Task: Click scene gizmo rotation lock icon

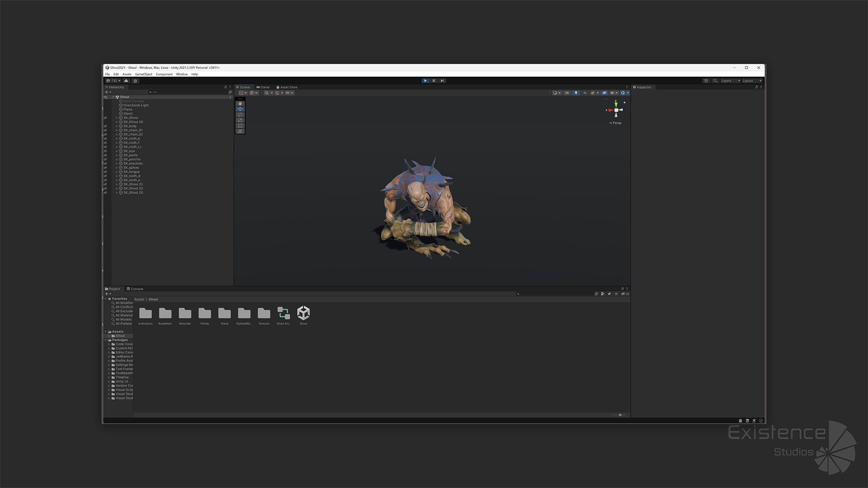Action: point(625,103)
